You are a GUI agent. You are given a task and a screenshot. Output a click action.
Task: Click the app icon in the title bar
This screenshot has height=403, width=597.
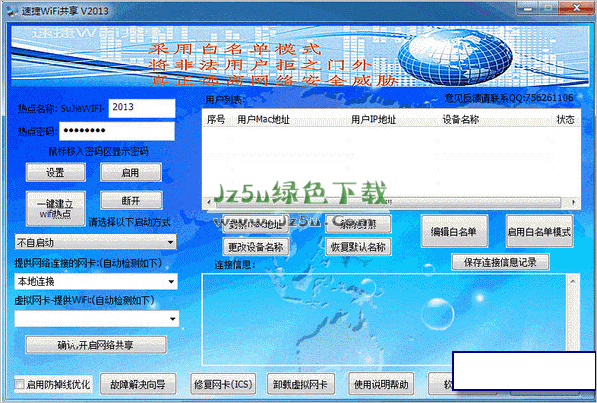[x=12, y=11]
